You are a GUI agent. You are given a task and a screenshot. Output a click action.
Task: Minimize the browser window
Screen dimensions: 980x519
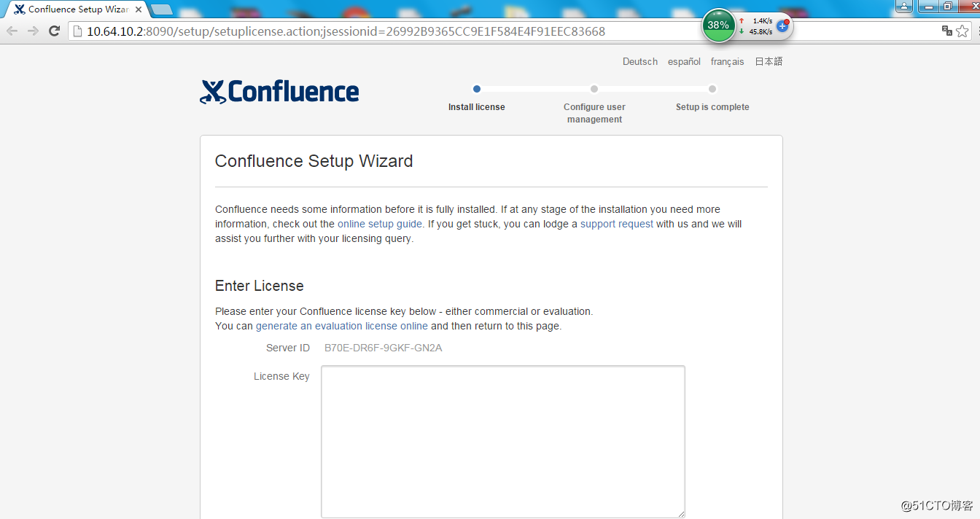[x=928, y=6]
